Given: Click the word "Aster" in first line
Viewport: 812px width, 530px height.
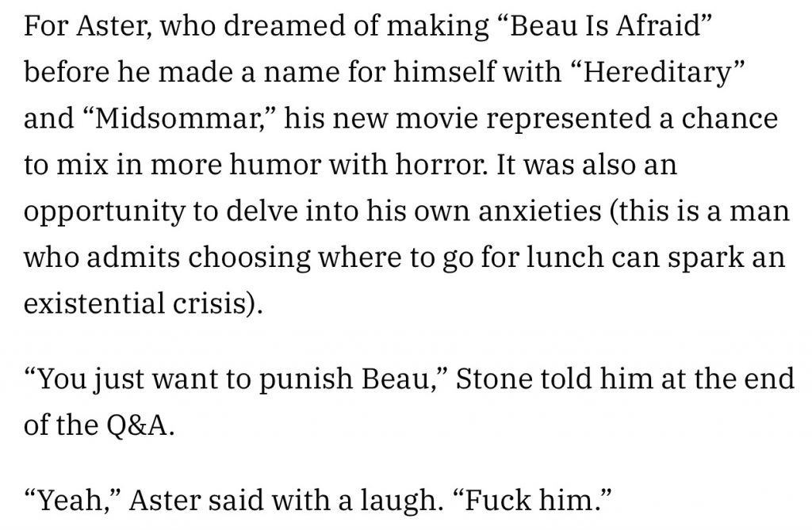Looking at the screenshot, I should pyautogui.click(x=113, y=25).
